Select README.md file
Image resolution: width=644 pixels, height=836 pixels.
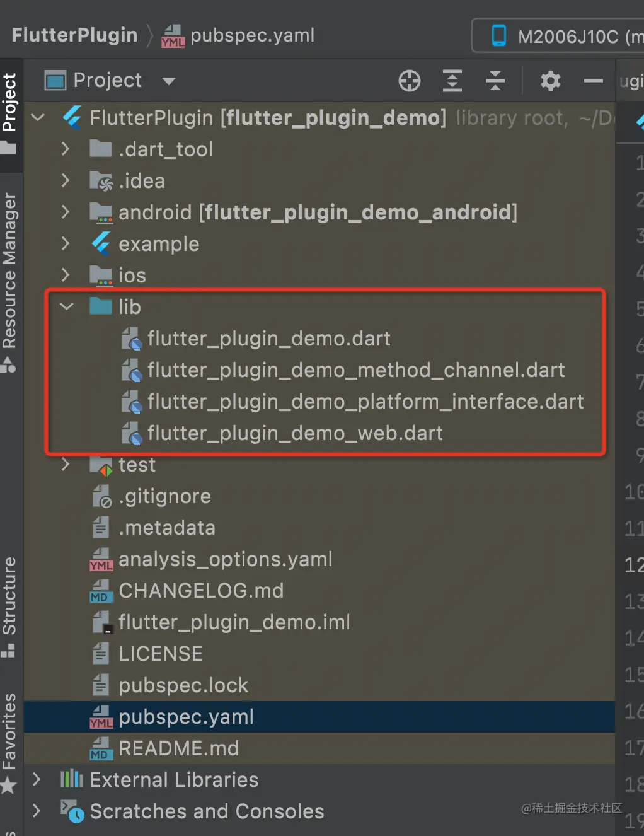coord(179,748)
